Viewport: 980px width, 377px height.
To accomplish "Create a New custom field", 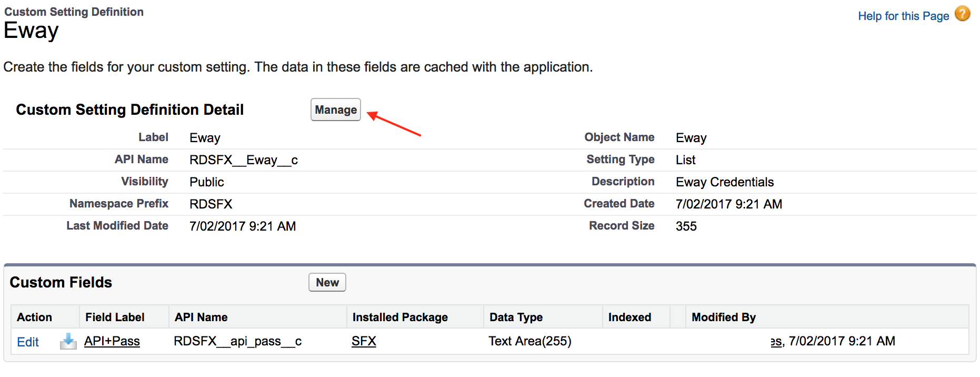I will coord(327,282).
